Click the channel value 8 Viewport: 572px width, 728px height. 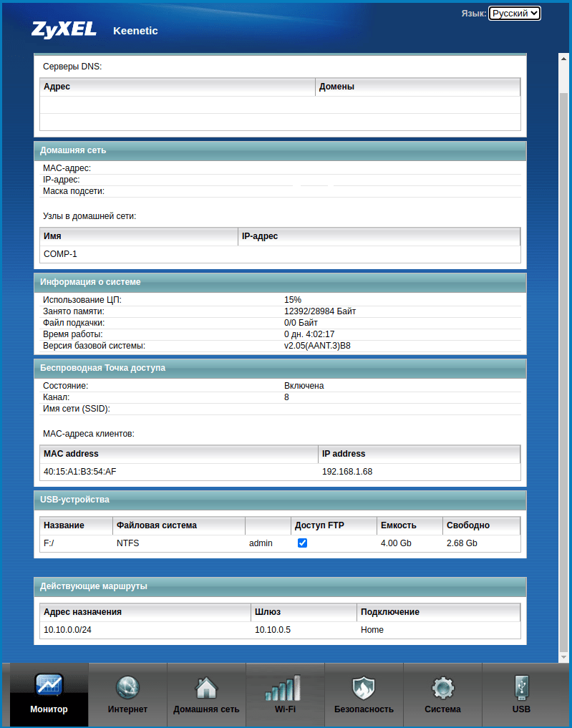(x=286, y=397)
